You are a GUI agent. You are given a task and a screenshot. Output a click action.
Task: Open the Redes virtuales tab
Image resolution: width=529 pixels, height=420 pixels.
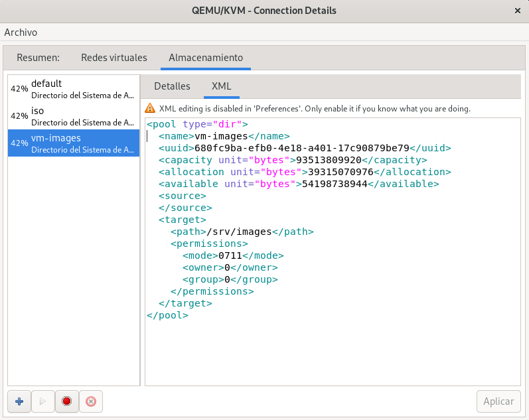point(114,58)
